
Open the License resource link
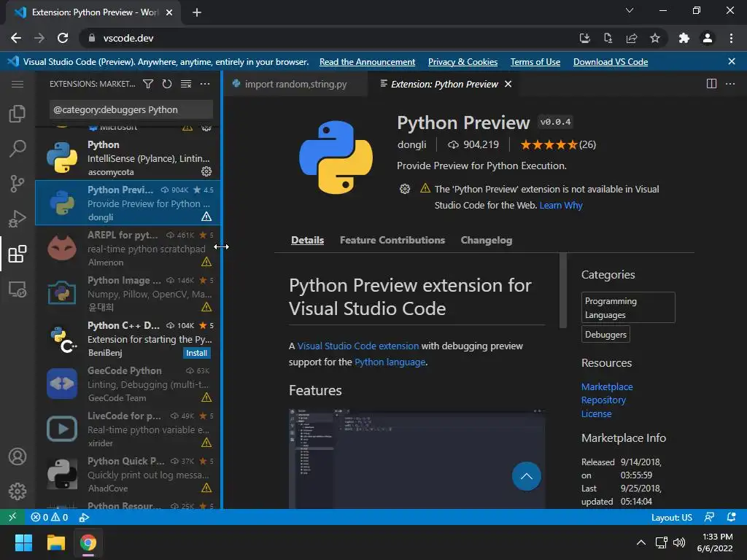(596, 413)
